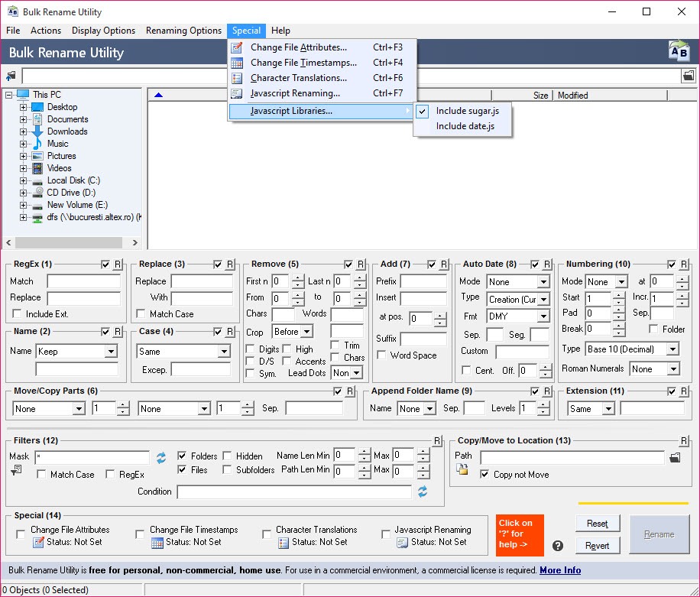This screenshot has width=700, height=597.
Task: Enable the Include Ext. checkbox in RegEx
Action: pos(17,314)
